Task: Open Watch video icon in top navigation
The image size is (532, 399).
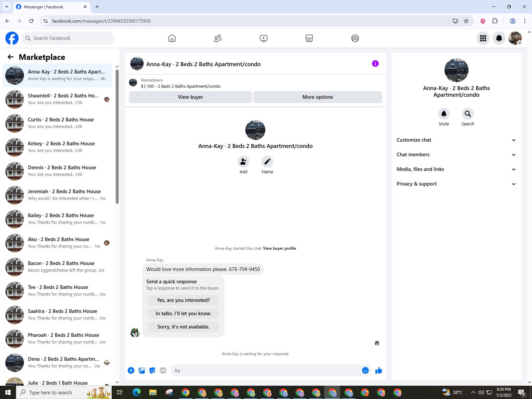Action: pyautogui.click(x=264, y=38)
